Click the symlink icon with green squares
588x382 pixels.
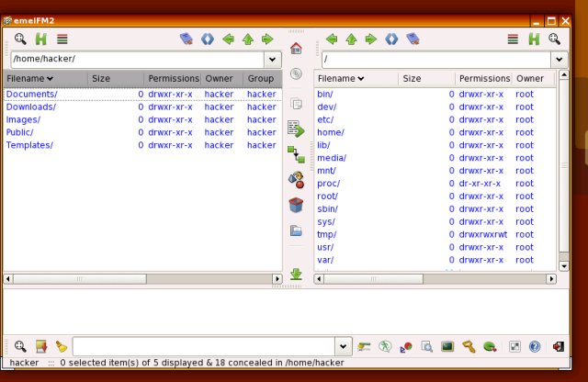[296, 154]
